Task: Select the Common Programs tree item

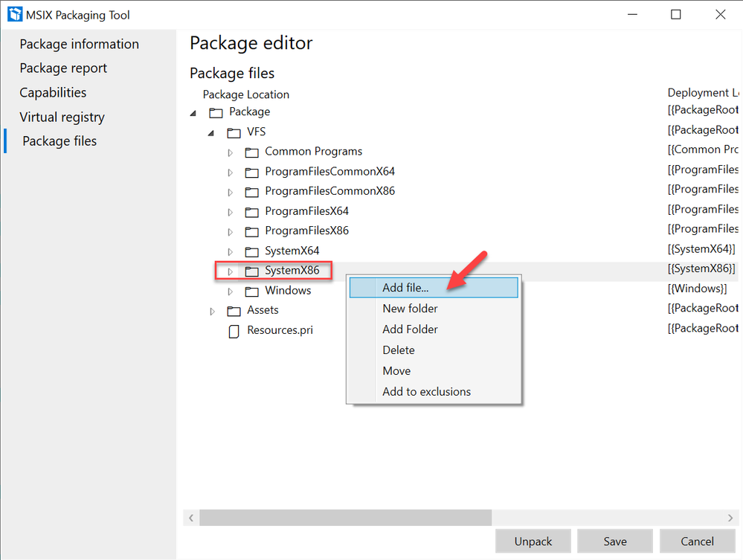Action: [x=314, y=152]
